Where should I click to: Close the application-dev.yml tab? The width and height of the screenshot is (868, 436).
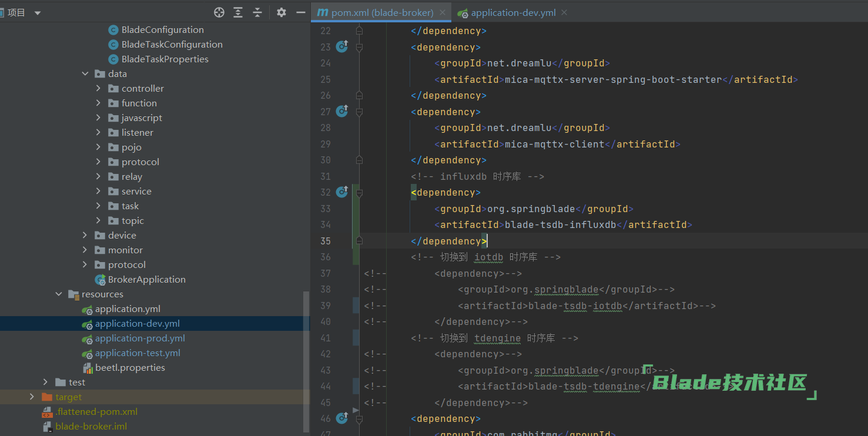coord(564,12)
